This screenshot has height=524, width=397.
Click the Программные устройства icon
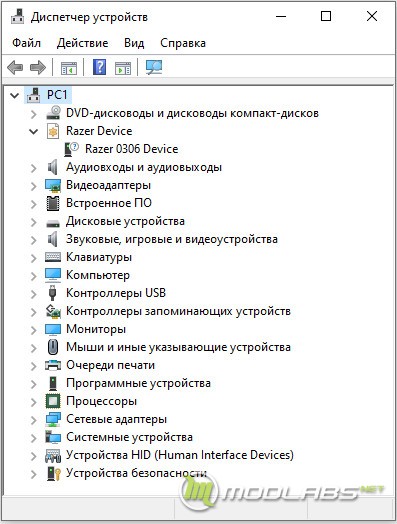(53, 383)
